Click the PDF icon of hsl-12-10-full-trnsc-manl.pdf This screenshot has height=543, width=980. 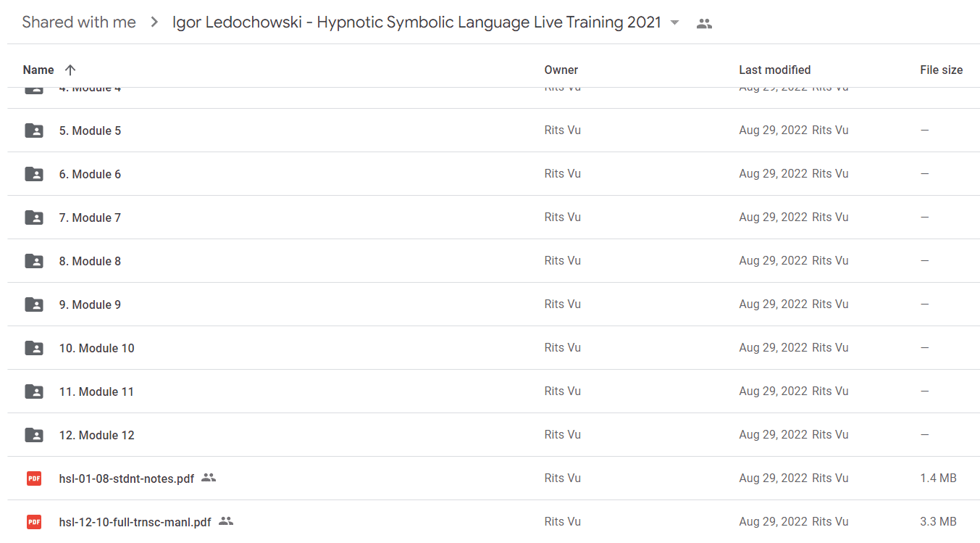(x=34, y=522)
